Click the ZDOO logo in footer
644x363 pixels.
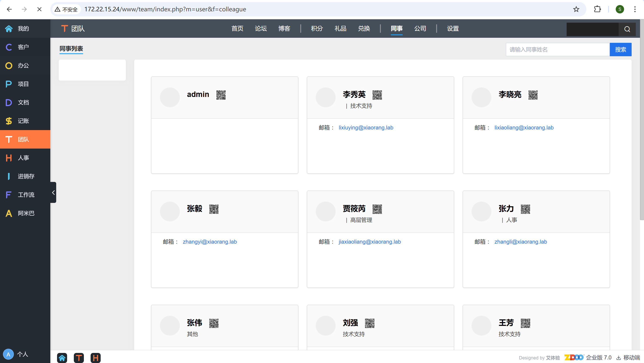tap(574, 357)
